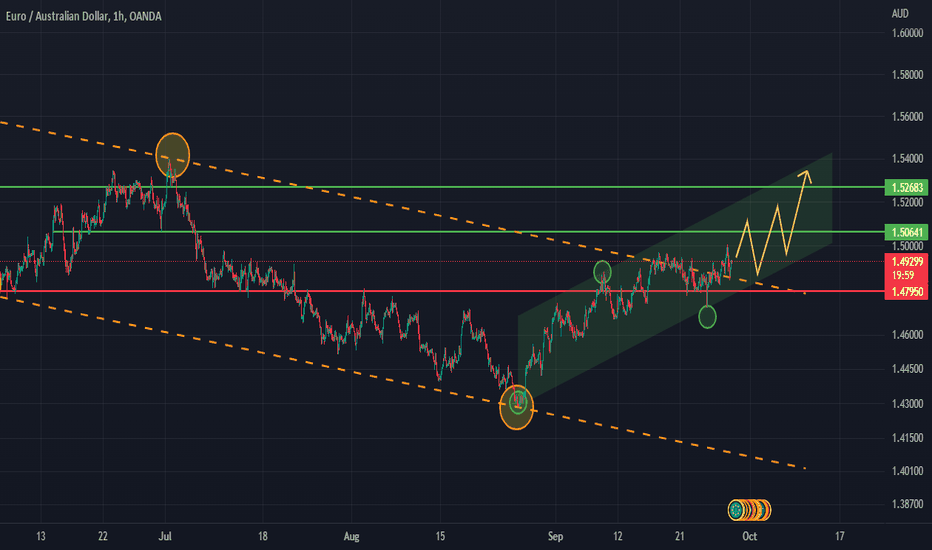Click the 15 date label on the time axis
The width and height of the screenshot is (932, 550).
click(x=440, y=536)
